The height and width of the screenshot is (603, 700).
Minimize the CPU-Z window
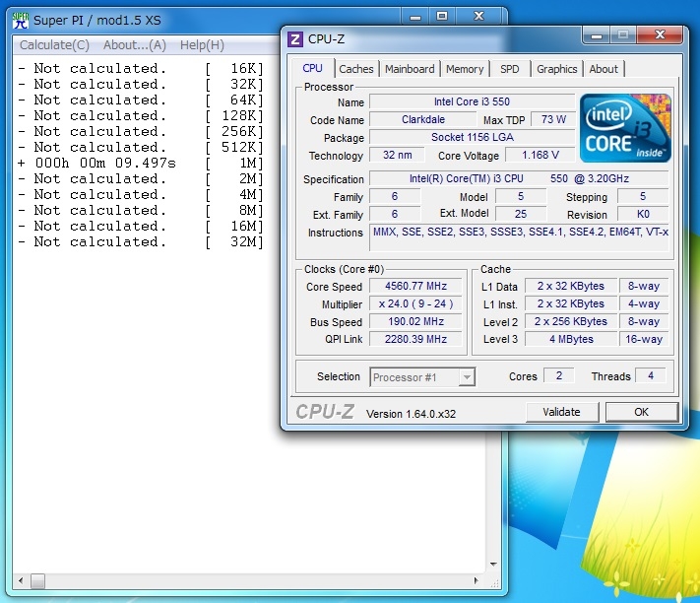pyautogui.click(x=597, y=35)
